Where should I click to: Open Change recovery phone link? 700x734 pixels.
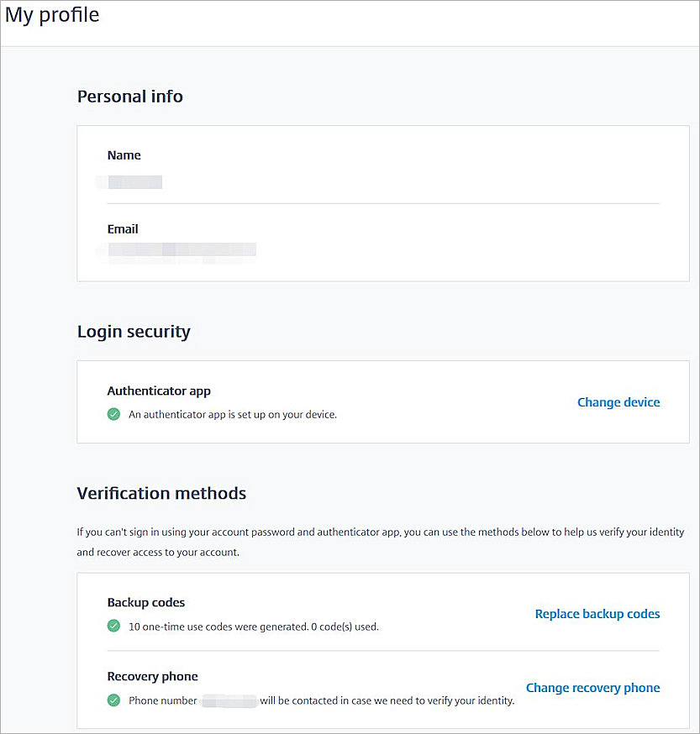592,688
